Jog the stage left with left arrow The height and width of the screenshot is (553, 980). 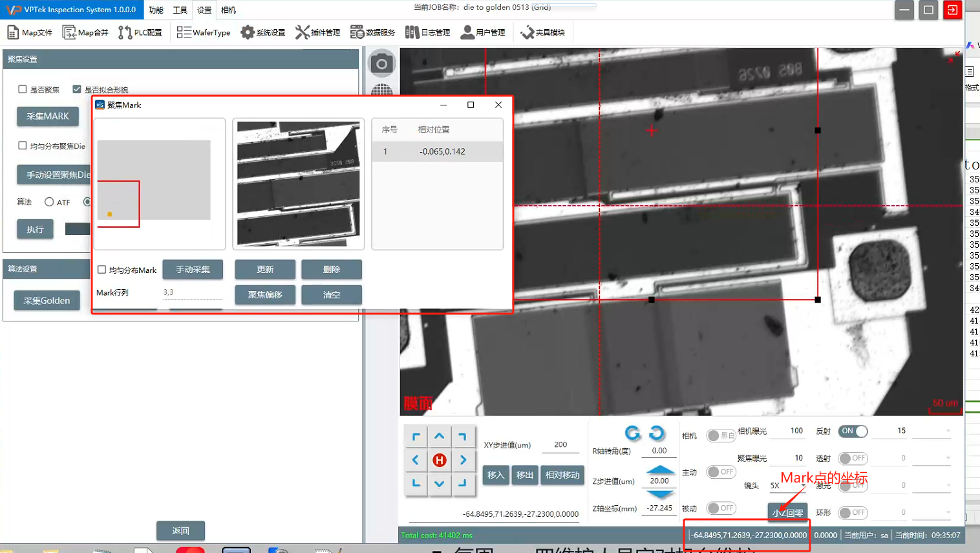(x=416, y=460)
